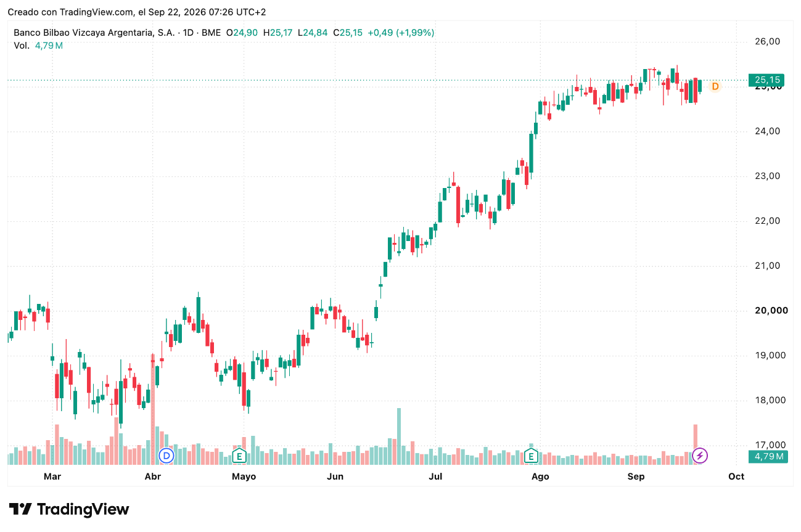Click the Abr label on time axis
The height and width of the screenshot is (532, 801).
(152, 477)
